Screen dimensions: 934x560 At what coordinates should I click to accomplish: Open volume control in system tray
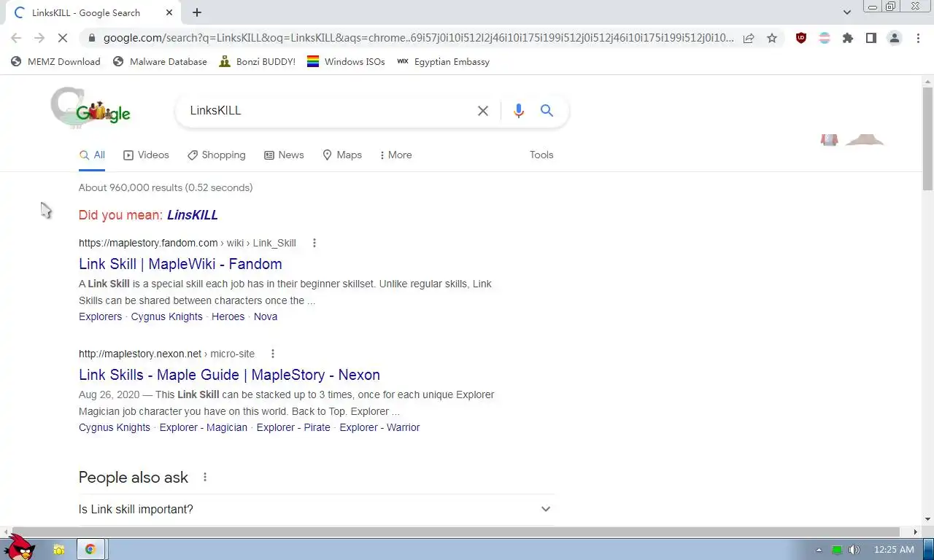pos(854,550)
